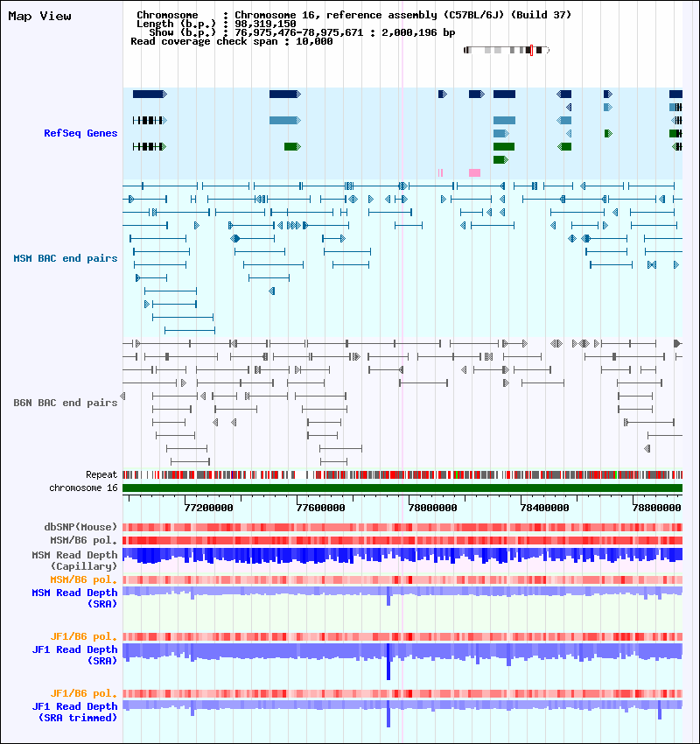The height and width of the screenshot is (744, 700).
Task: Click the white gap in the Repeat track
Action: point(300,474)
